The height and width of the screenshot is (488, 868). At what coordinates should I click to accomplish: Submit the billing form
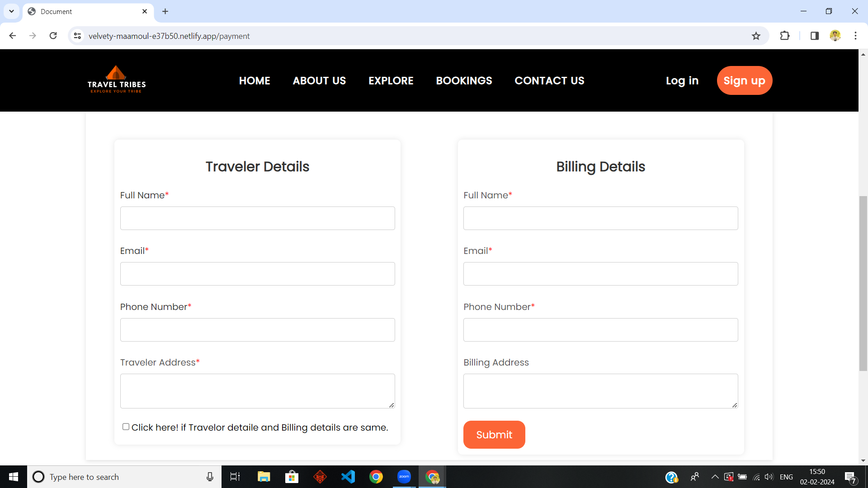click(494, 435)
